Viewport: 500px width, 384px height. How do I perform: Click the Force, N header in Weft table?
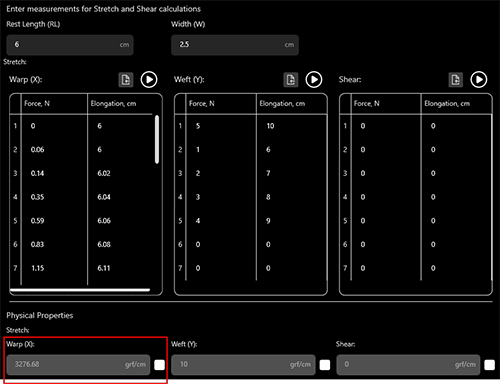pos(202,104)
